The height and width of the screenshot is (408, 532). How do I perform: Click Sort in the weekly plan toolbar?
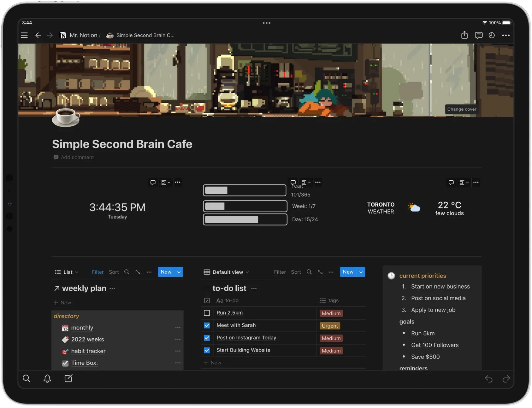[x=114, y=272]
